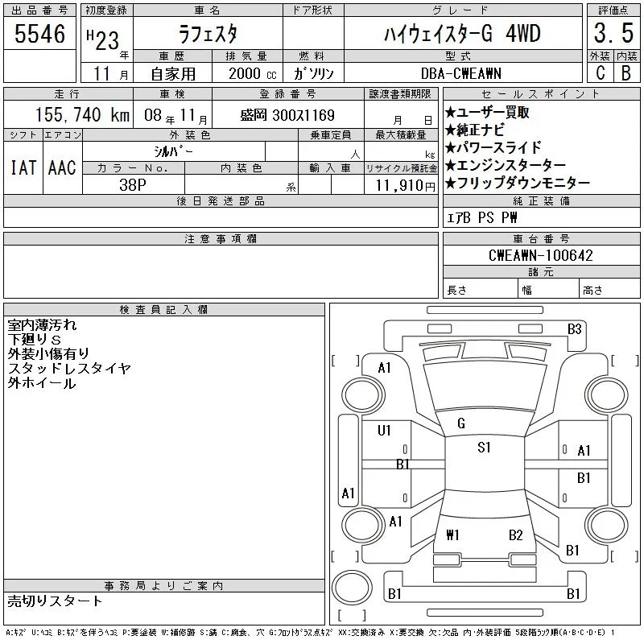Click the 注意事項欄 header

tap(221, 239)
